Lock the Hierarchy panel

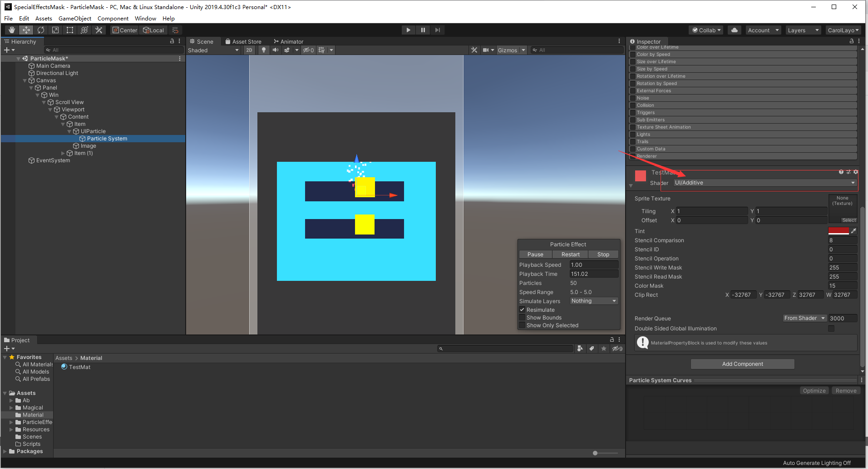pos(172,41)
